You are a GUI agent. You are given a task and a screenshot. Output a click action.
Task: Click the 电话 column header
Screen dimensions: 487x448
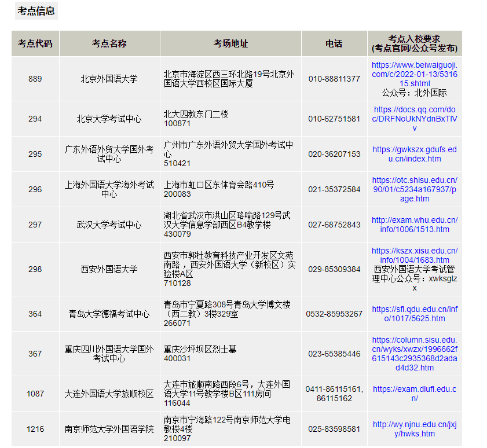click(x=334, y=43)
